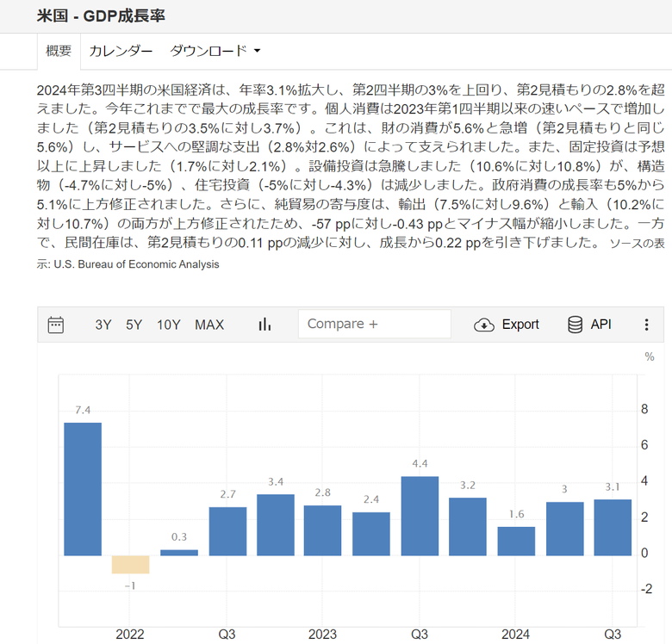Select the 10Y time range
The width and height of the screenshot is (672, 644).
coord(168,325)
